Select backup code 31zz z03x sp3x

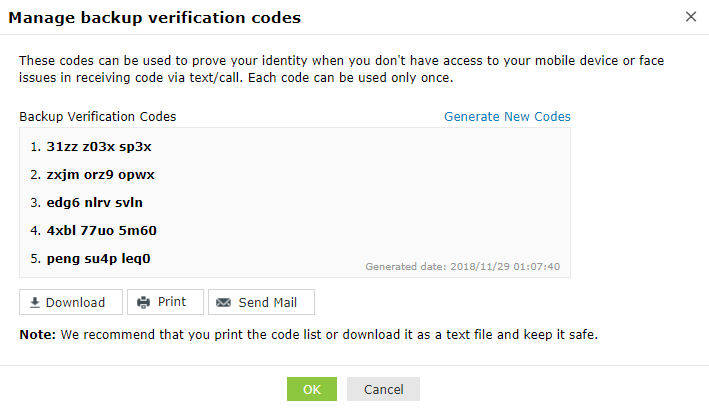(x=98, y=147)
